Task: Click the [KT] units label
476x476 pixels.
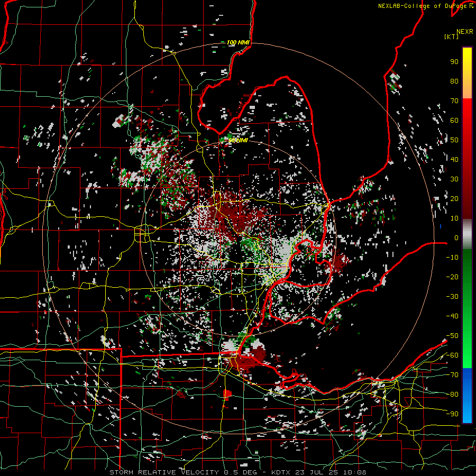Action: tap(452, 36)
